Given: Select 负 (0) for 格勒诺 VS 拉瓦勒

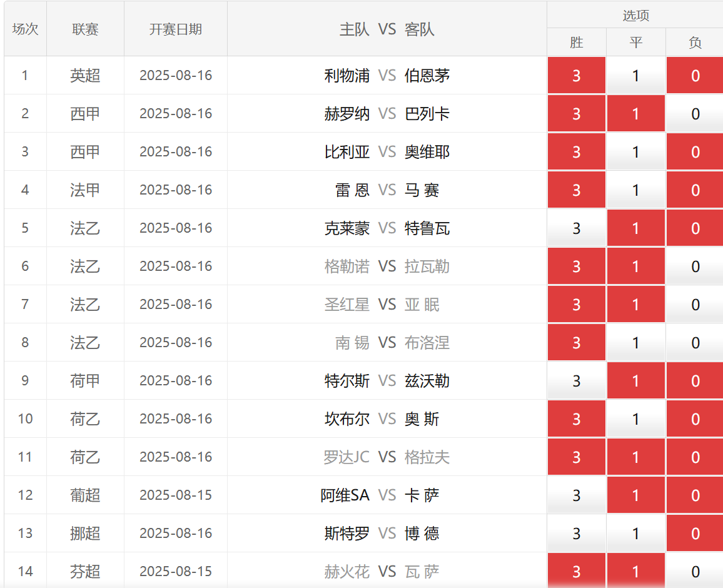Looking at the screenshot, I should point(695,266).
